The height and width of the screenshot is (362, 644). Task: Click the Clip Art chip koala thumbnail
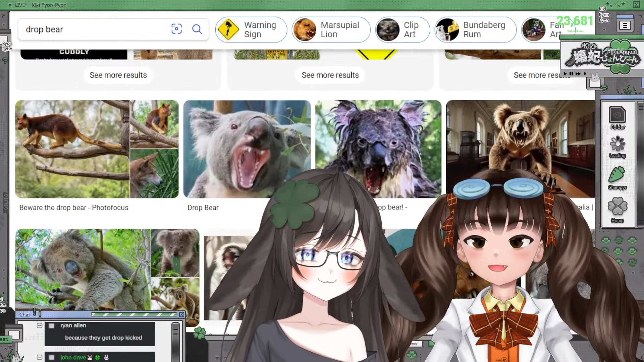[388, 29]
